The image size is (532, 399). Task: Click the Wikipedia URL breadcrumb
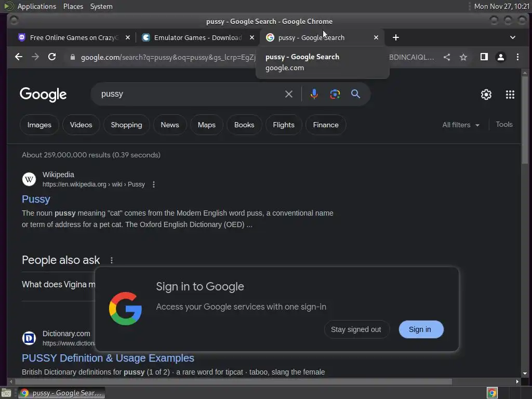point(94,184)
